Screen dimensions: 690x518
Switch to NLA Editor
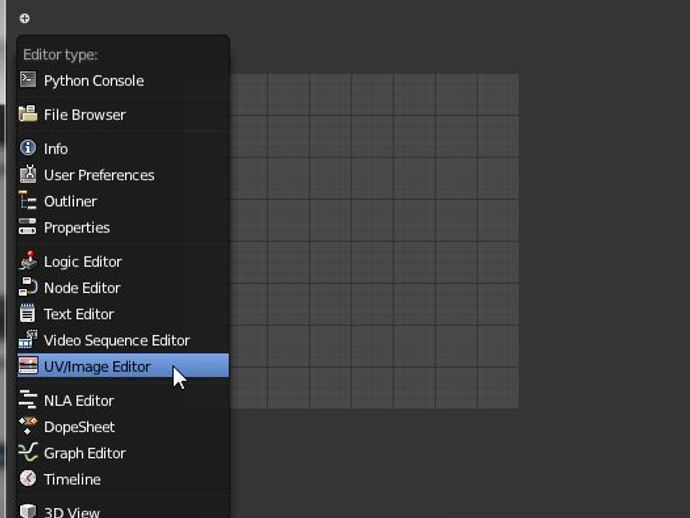coord(123,400)
